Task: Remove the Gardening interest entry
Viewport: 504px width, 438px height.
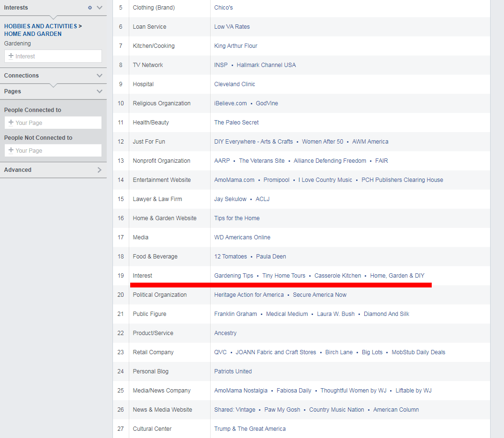Action: [x=17, y=44]
